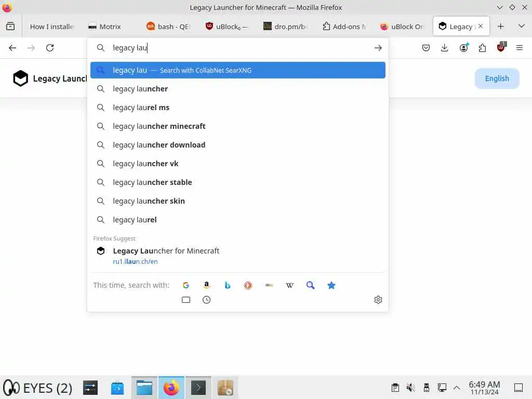Search this time with Google

185,285
